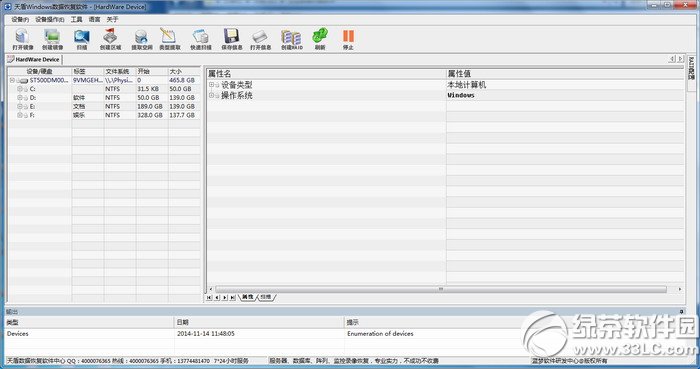
Task: Expand the C: partition node
Action: [20, 89]
